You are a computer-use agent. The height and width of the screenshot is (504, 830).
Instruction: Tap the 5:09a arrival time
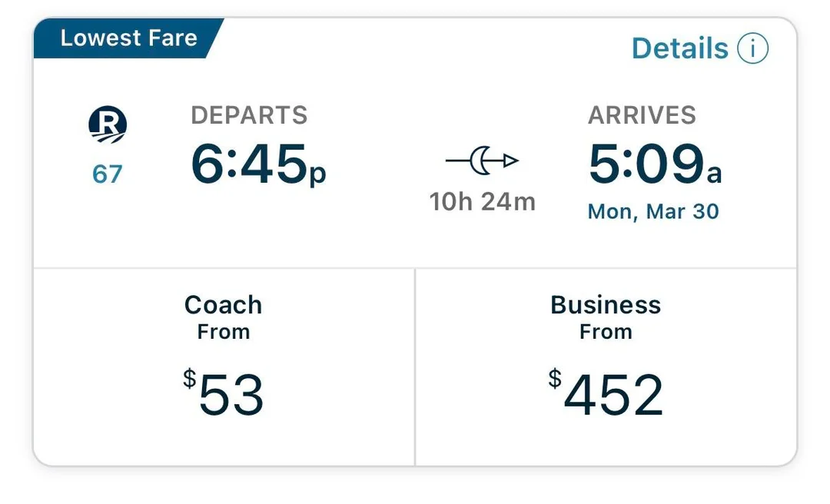click(655, 165)
